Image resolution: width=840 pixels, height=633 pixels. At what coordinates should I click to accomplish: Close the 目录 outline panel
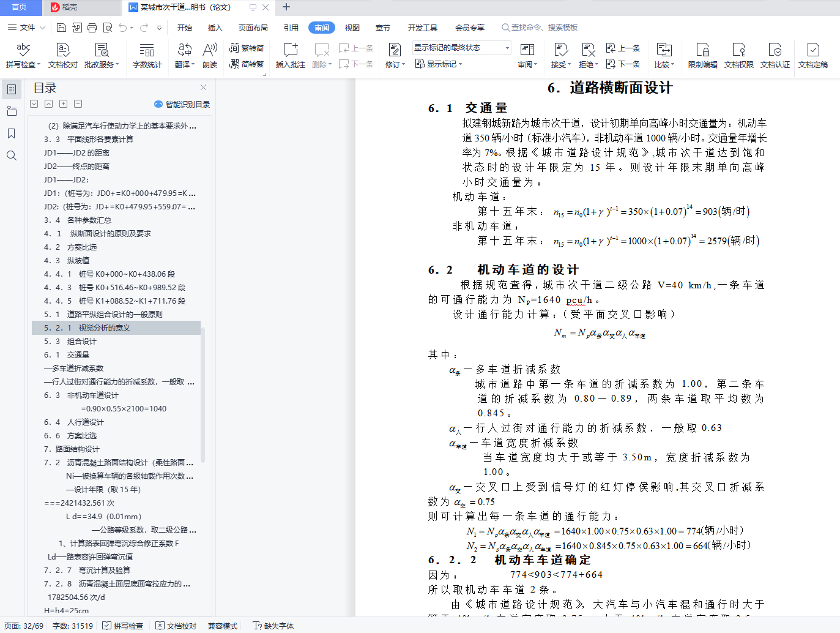tap(204, 88)
